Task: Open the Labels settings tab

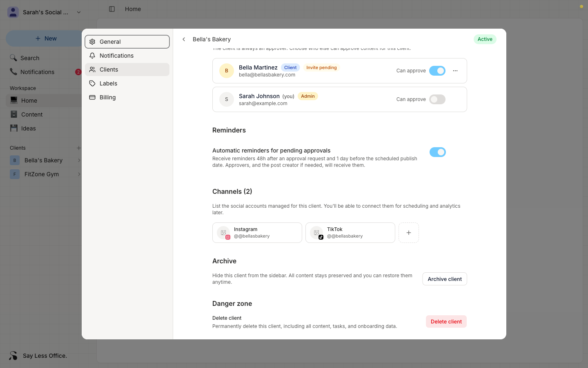Action: (x=127, y=83)
